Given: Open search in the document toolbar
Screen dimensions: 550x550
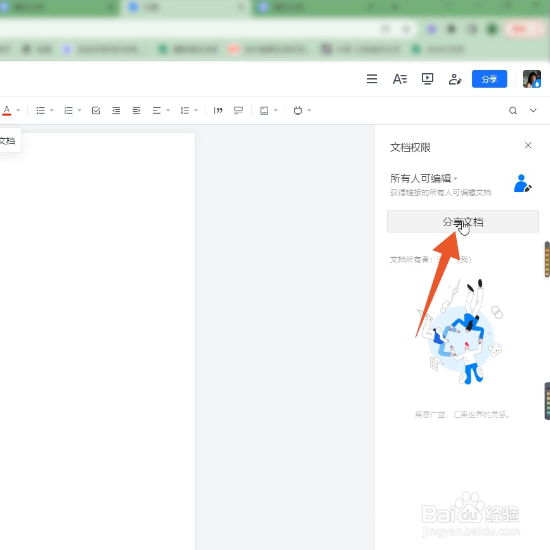Looking at the screenshot, I should tap(513, 110).
